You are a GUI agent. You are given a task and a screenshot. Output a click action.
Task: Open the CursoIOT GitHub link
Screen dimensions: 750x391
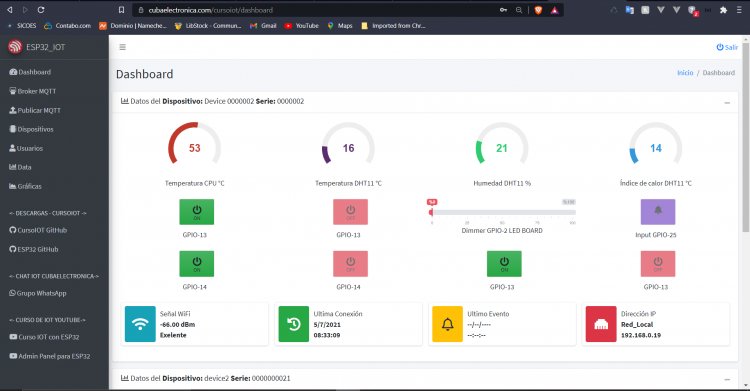point(38,230)
